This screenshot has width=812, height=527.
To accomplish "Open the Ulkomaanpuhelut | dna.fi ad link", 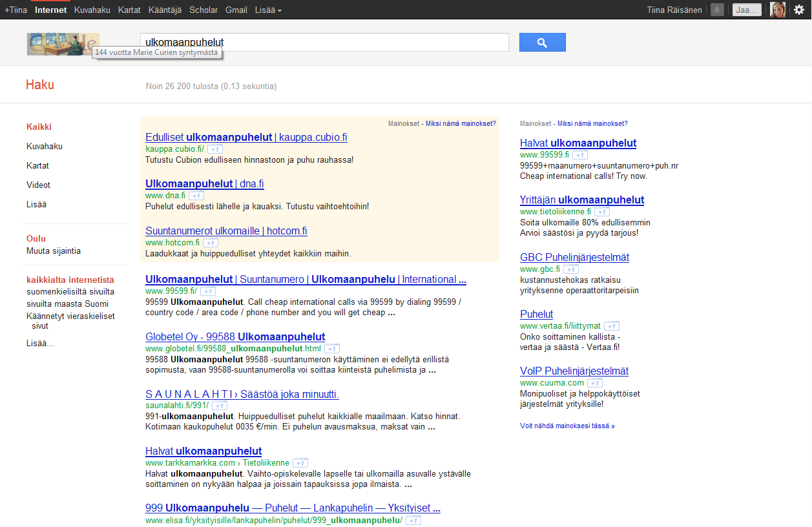I will point(205,184).
